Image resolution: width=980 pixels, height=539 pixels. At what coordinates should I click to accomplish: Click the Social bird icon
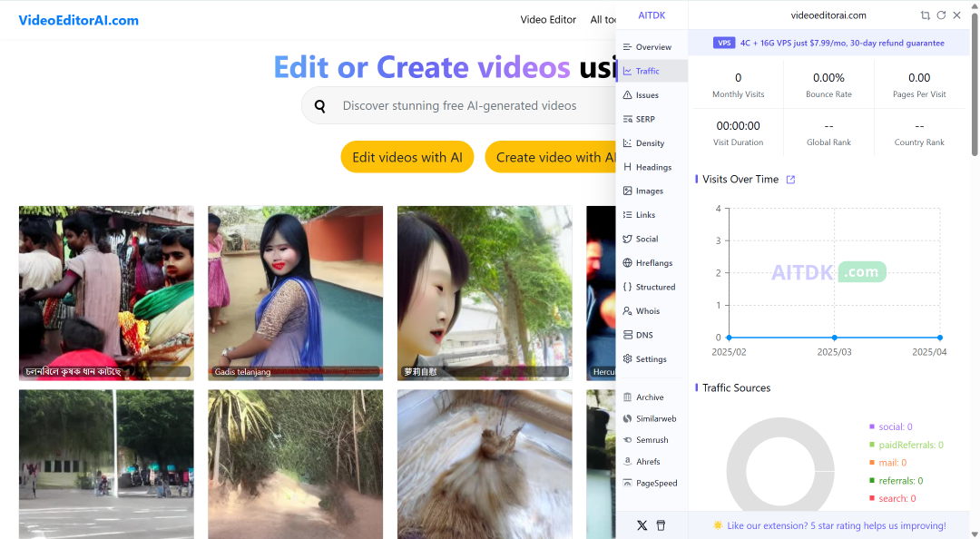point(628,239)
